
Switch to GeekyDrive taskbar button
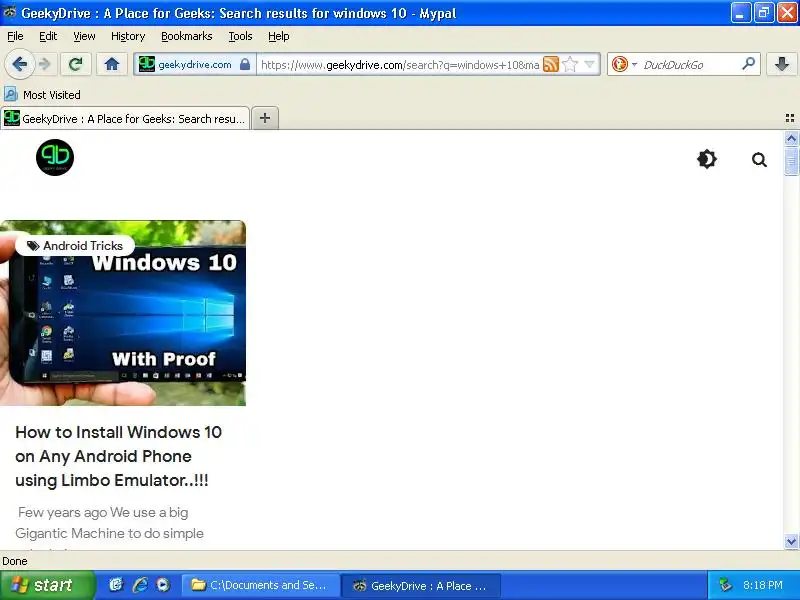pos(421,585)
